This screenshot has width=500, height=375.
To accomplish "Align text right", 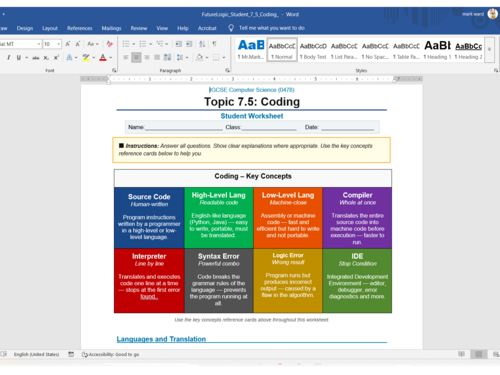I will tap(147, 58).
